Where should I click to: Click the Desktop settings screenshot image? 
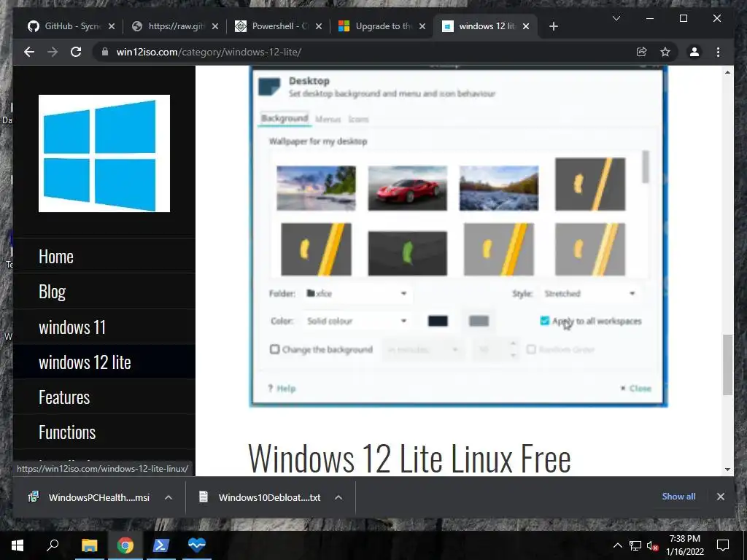click(x=458, y=237)
